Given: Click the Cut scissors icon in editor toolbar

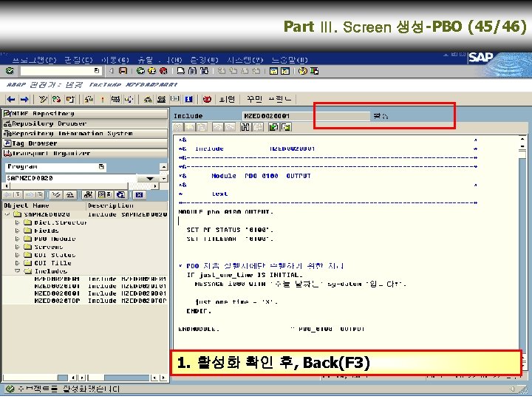Looking at the screenshot, I should point(178,127).
